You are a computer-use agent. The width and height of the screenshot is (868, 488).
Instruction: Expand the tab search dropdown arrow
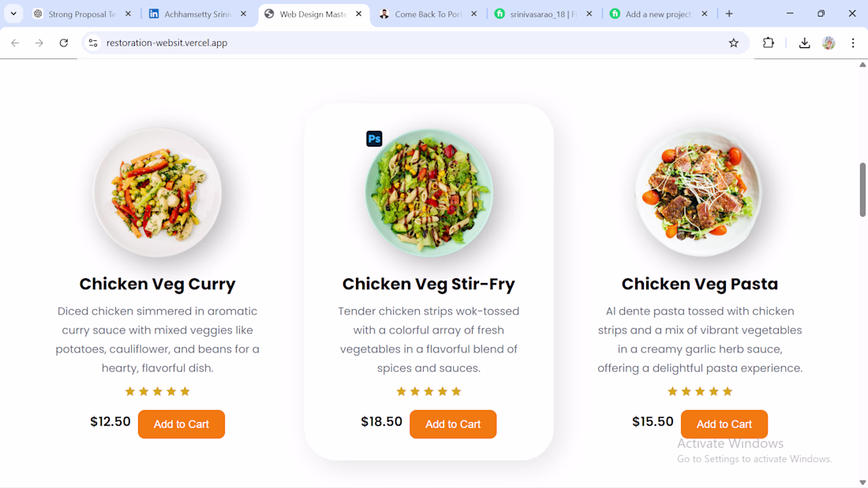coord(13,13)
